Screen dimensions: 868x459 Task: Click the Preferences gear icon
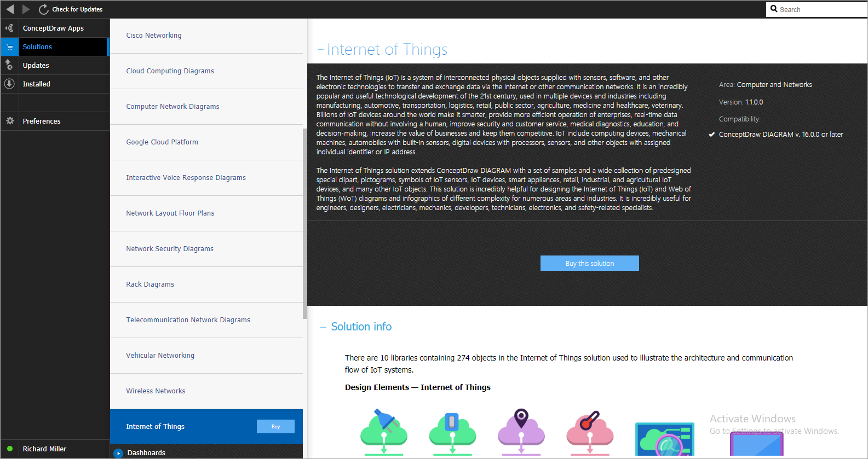(9, 121)
